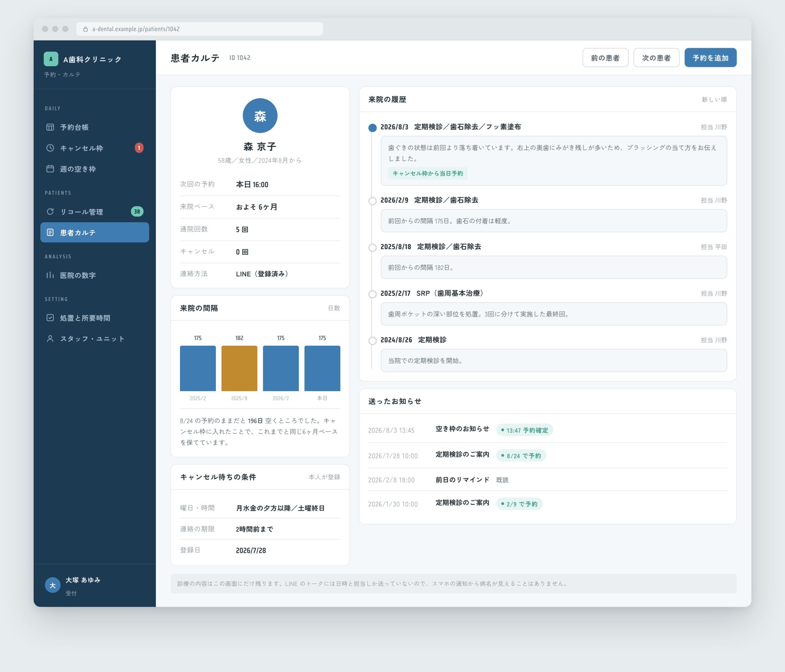Click the スタッフ・ユニット person icon
The width and height of the screenshot is (785, 672).
pos(50,338)
